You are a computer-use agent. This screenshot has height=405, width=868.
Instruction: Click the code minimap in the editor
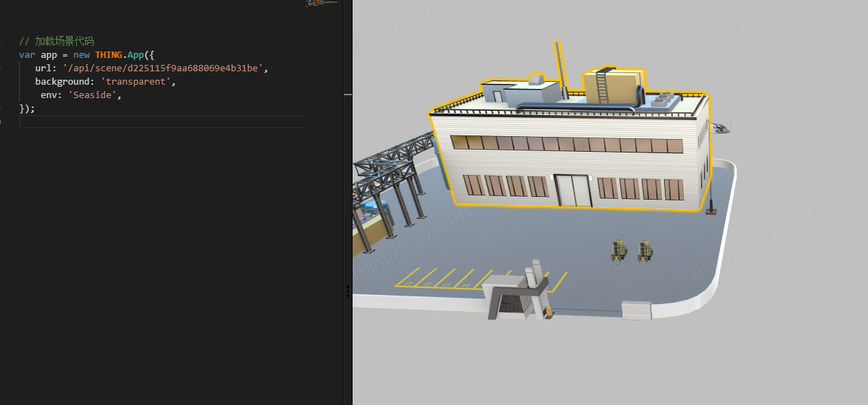pos(323,4)
